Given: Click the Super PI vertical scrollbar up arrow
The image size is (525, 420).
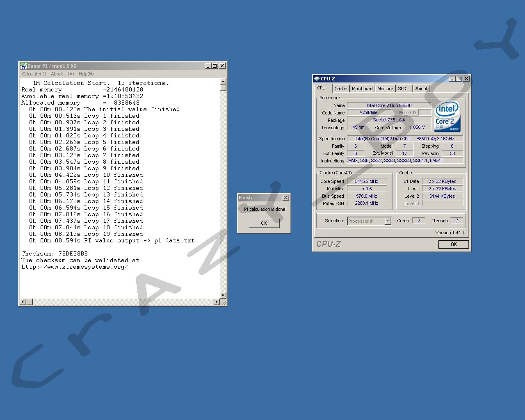Looking at the screenshot, I should [x=223, y=81].
